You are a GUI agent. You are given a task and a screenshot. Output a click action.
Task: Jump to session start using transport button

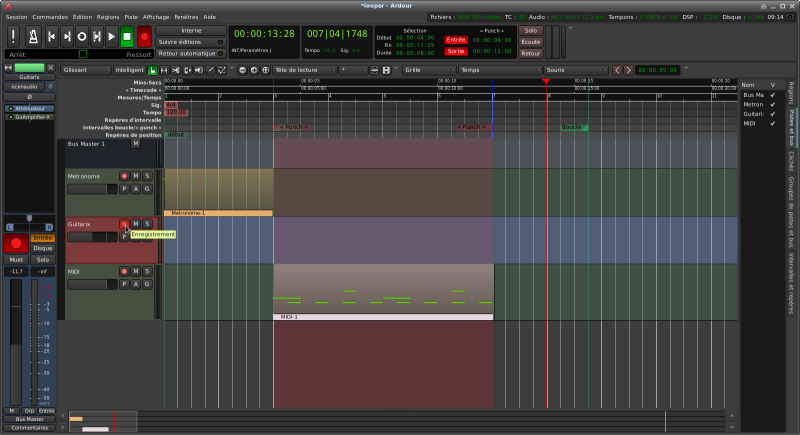click(52, 36)
